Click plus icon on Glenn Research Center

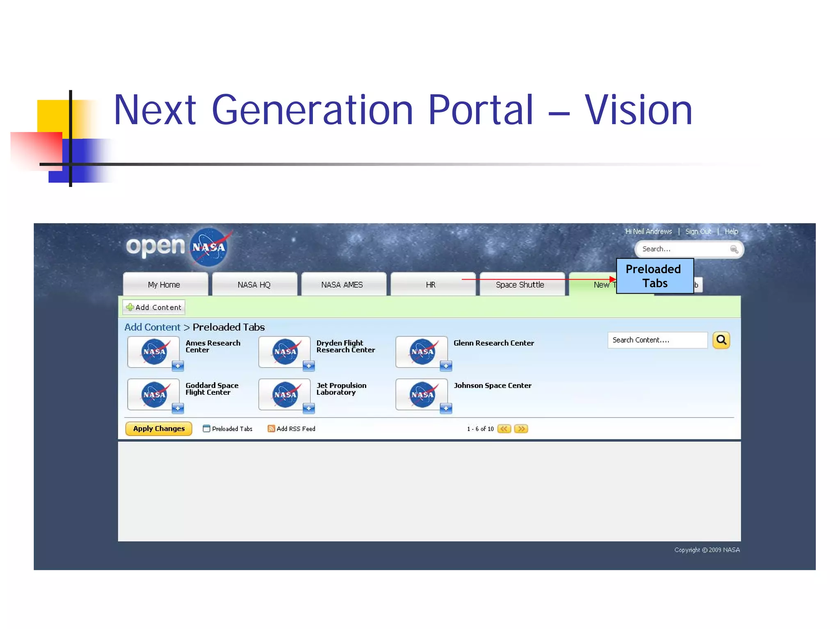(x=445, y=365)
